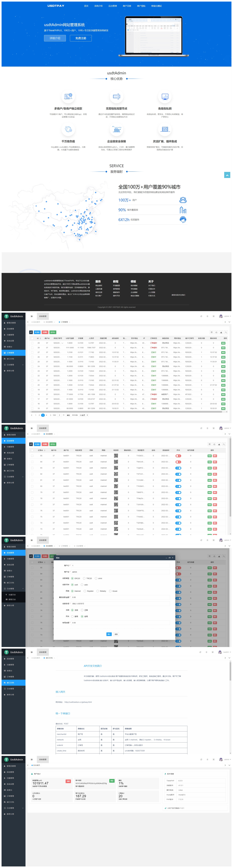The height and width of the screenshot is (868, 233).
Task: Click the export icon above order table
Action: (221, 332)
